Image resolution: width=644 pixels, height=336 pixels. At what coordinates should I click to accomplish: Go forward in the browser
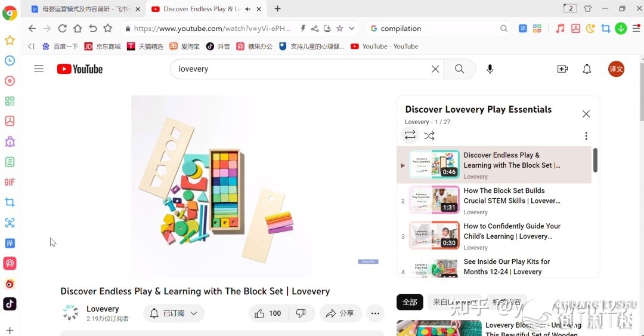click(47, 29)
